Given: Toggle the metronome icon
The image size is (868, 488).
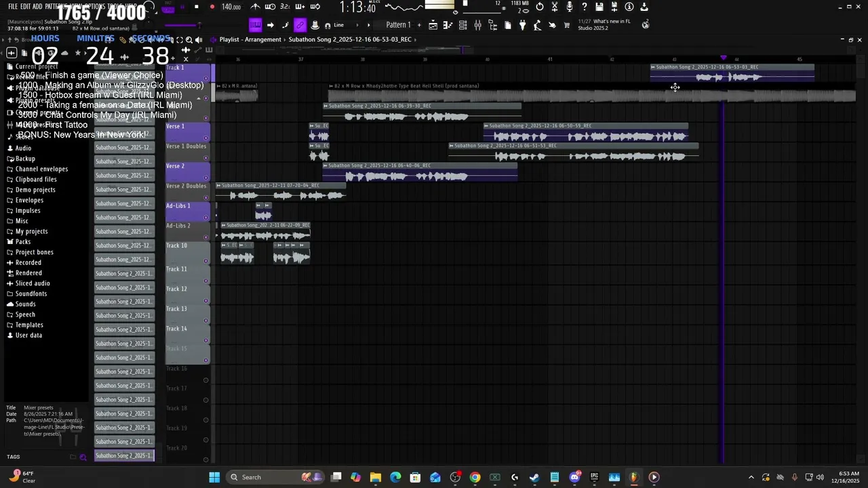Looking at the screenshot, I should coord(256,7).
